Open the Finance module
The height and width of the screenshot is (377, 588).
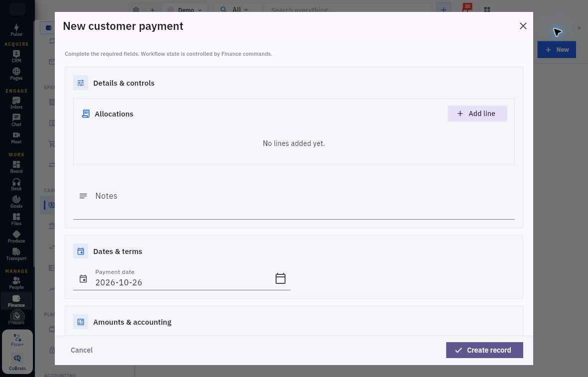(x=16, y=300)
